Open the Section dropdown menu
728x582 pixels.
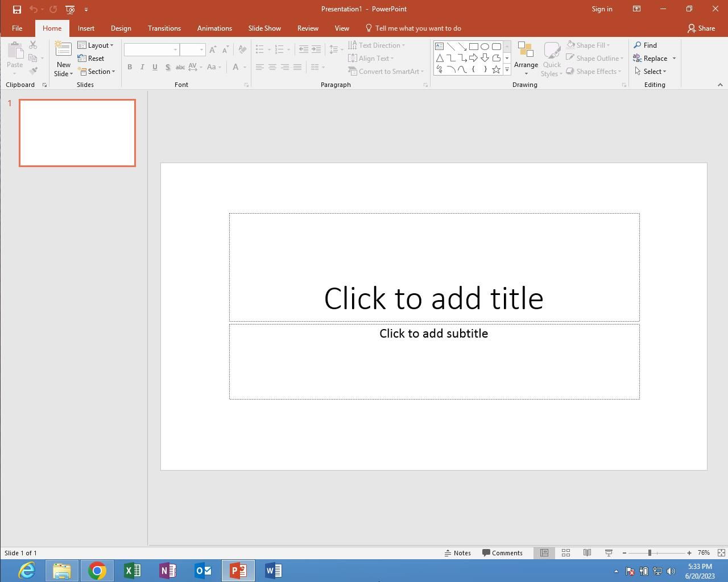97,72
